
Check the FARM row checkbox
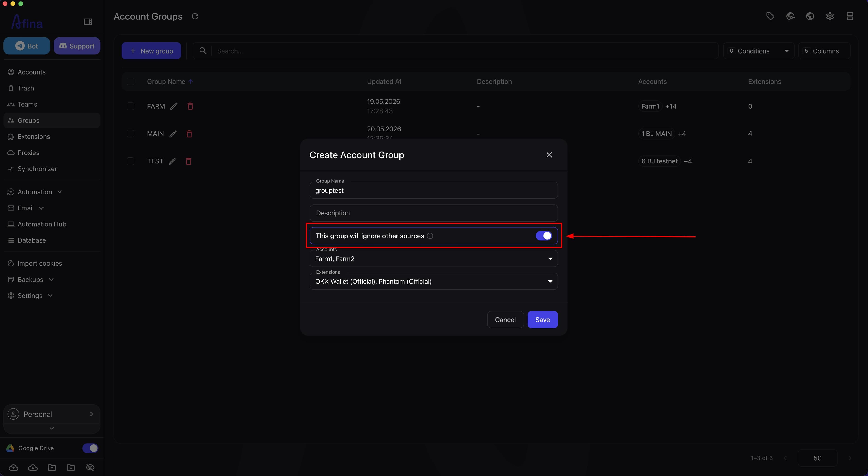click(x=130, y=106)
